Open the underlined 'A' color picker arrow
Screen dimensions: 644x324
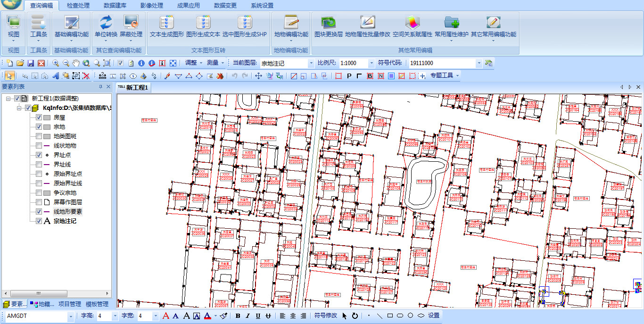215,316
